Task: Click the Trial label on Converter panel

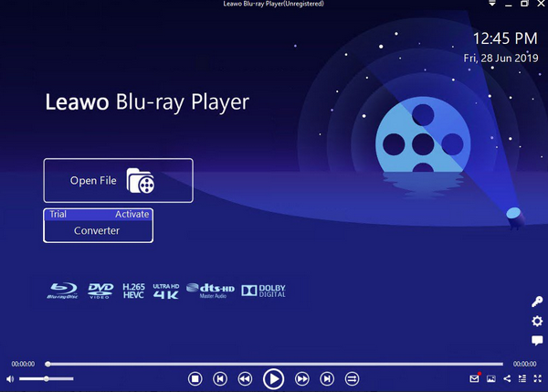Action: pyautogui.click(x=58, y=214)
